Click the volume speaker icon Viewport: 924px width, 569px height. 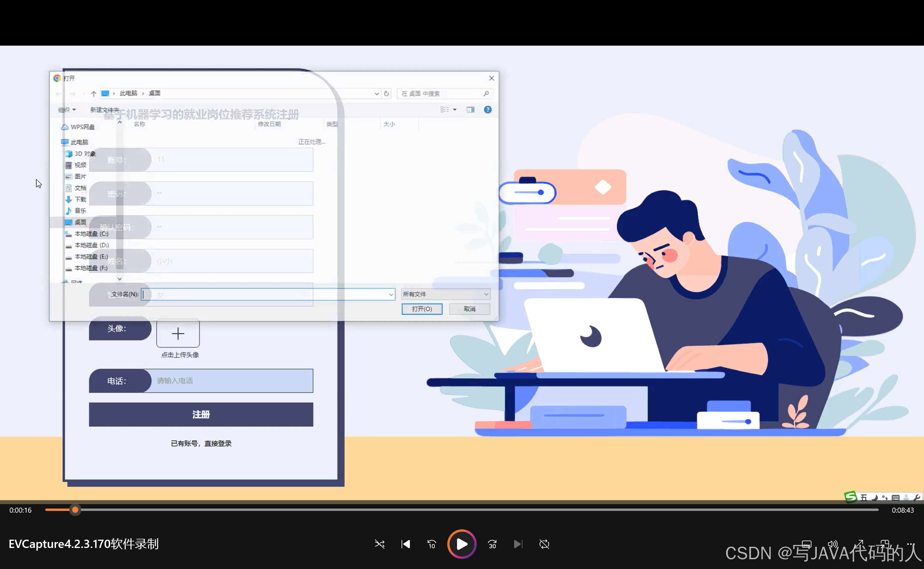832,544
